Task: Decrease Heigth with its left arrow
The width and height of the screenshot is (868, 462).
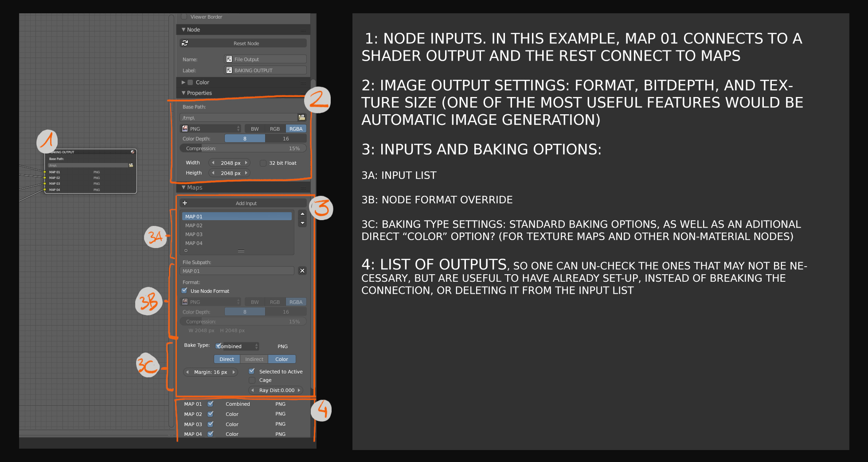Action: tap(213, 173)
